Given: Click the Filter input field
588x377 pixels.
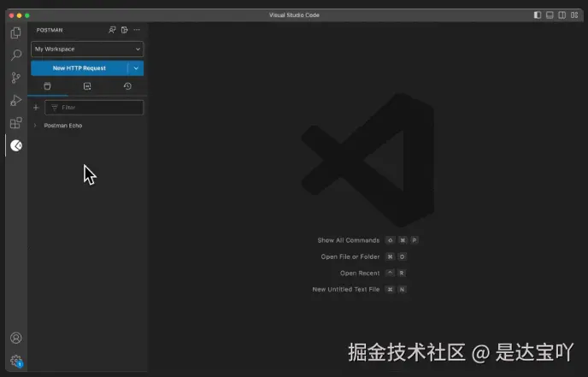Looking at the screenshot, I should [x=94, y=108].
